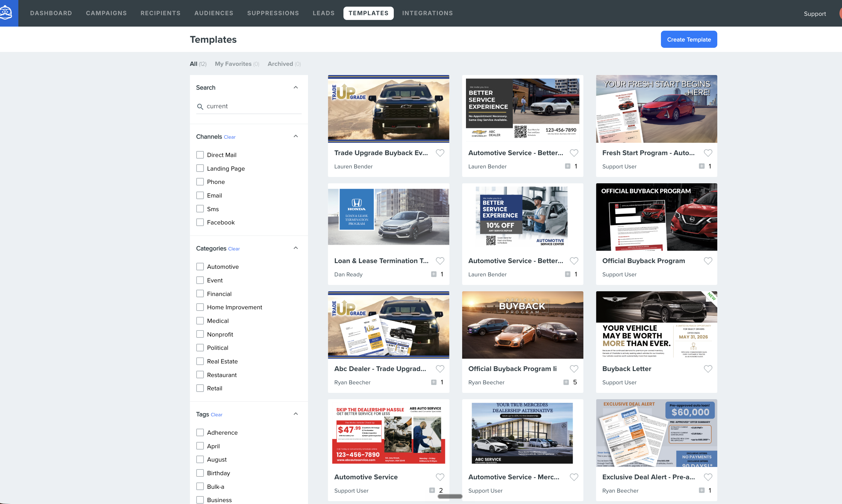Select the Sms channel filter
842x504 pixels.
click(200, 209)
